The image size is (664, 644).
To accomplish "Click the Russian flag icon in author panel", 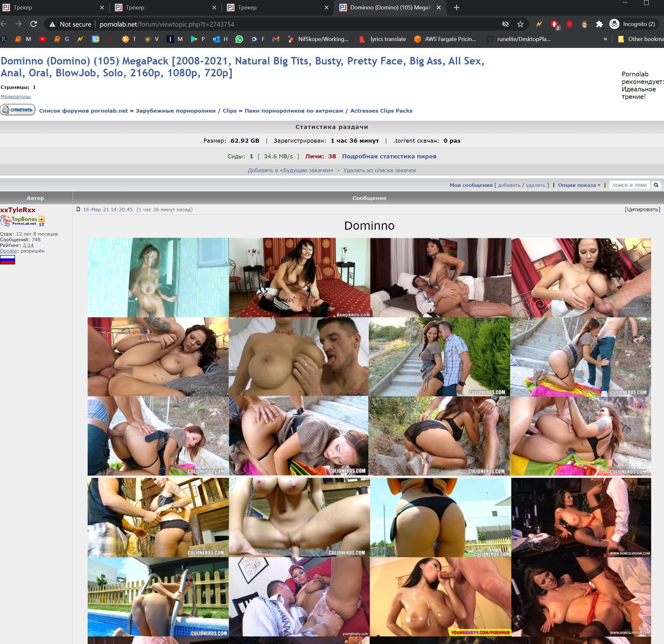I will [x=8, y=260].
